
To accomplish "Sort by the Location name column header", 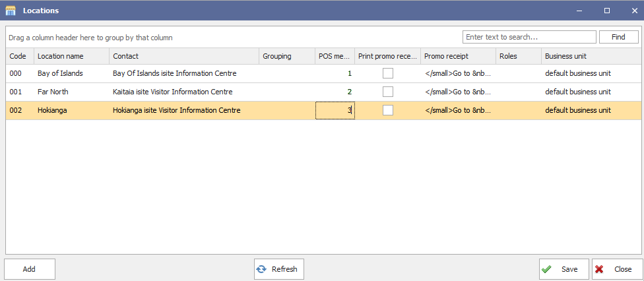I will 71,56.
